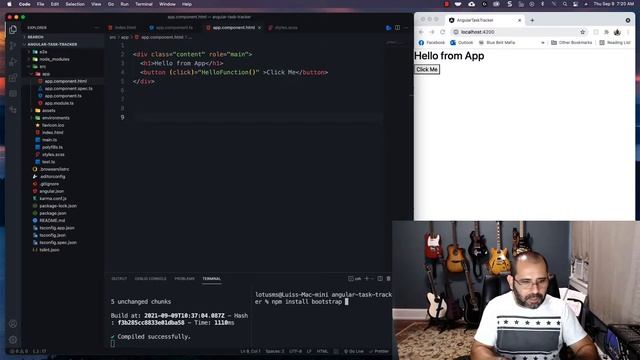Click the run icon in editor toolbar
The image size is (640, 360).
click(x=388, y=28)
